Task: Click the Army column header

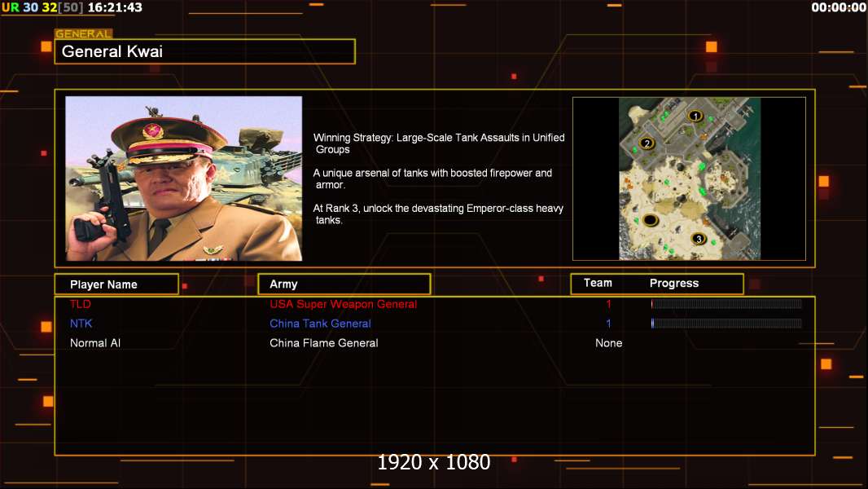Action: pyautogui.click(x=344, y=284)
